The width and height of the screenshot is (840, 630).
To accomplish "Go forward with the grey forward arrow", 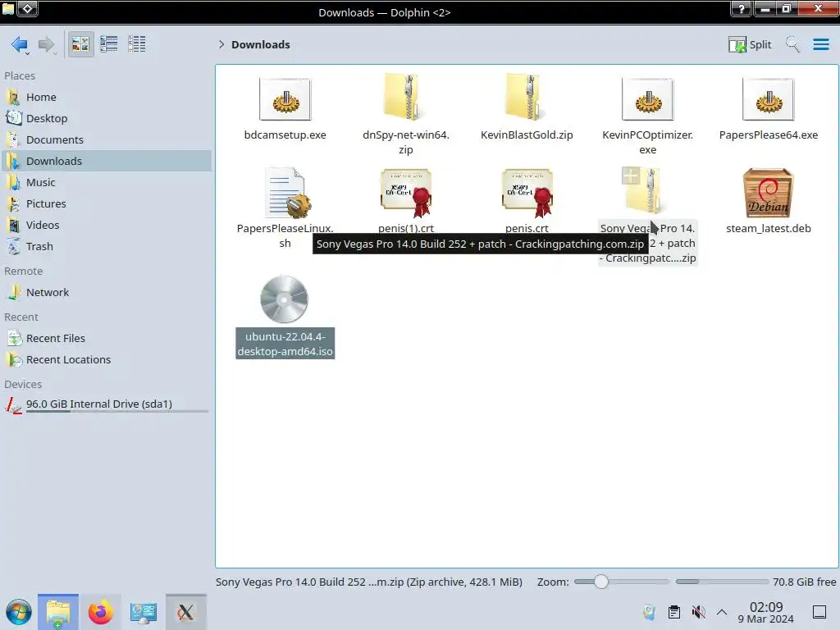I will click(x=47, y=44).
